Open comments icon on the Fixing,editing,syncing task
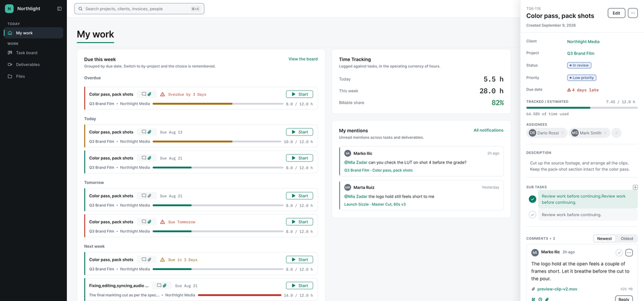The width and height of the screenshot is (644, 301). [159, 285]
